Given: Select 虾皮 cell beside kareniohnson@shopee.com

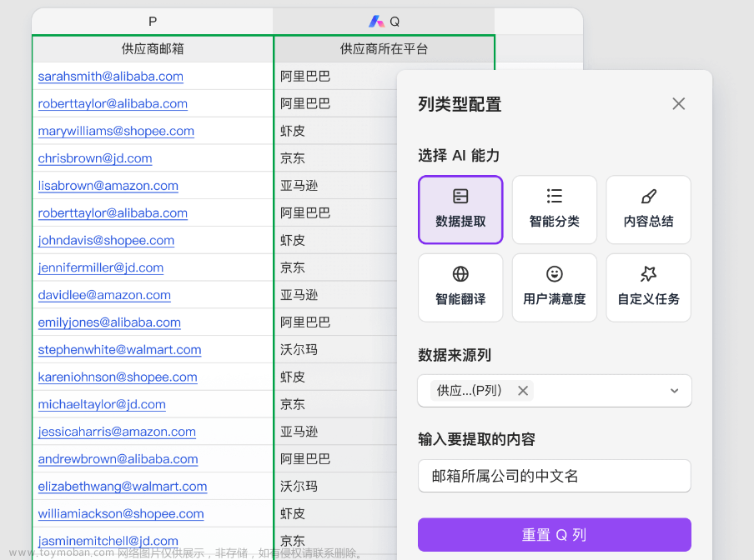Looking at the screenshot, I should point(335,377).
